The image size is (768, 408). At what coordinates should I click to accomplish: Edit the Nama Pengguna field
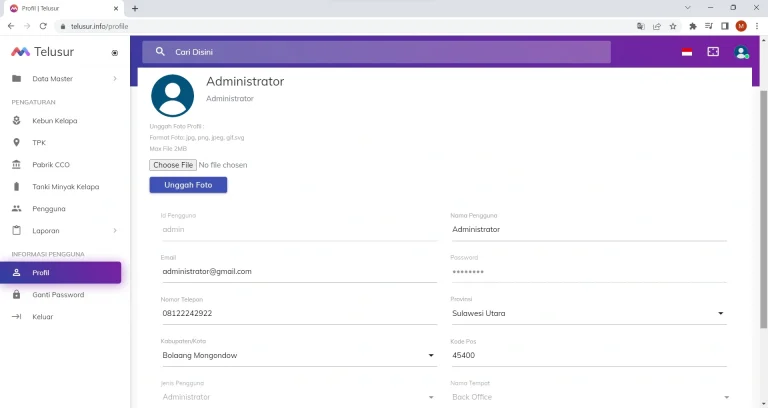tap(589, 230)
